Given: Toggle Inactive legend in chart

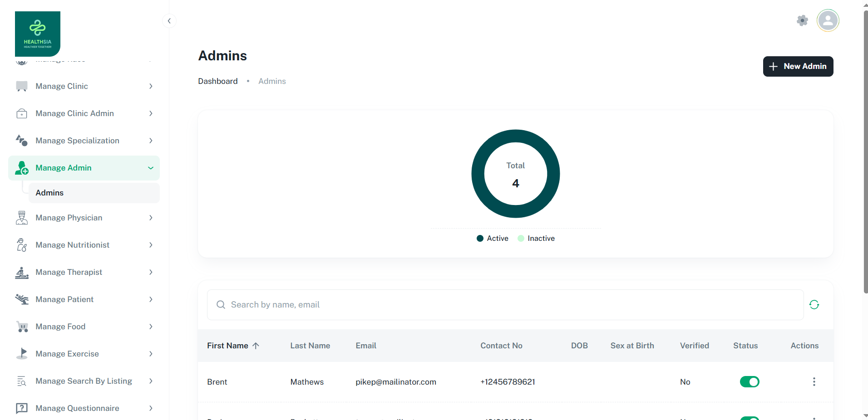Looking at the screenshot, I should pos(536,239).
